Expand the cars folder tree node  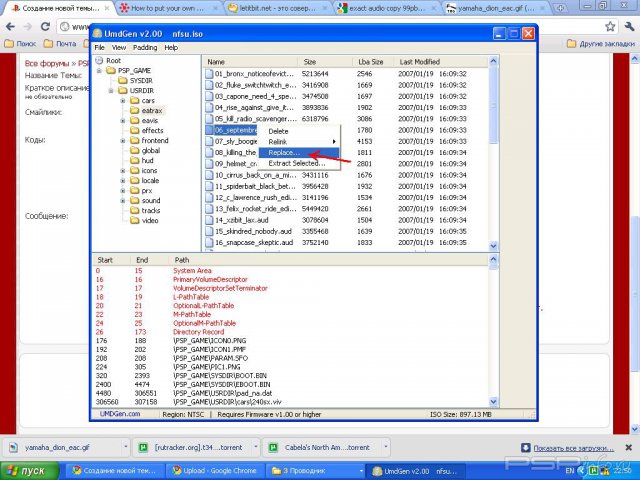pyautogui.click(x=121, y=101)
